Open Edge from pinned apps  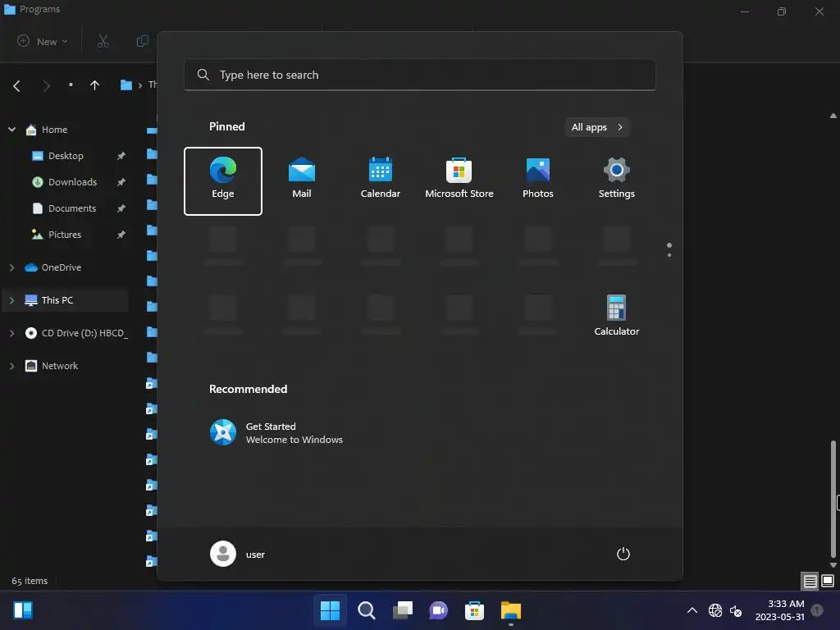click(223, 181)
